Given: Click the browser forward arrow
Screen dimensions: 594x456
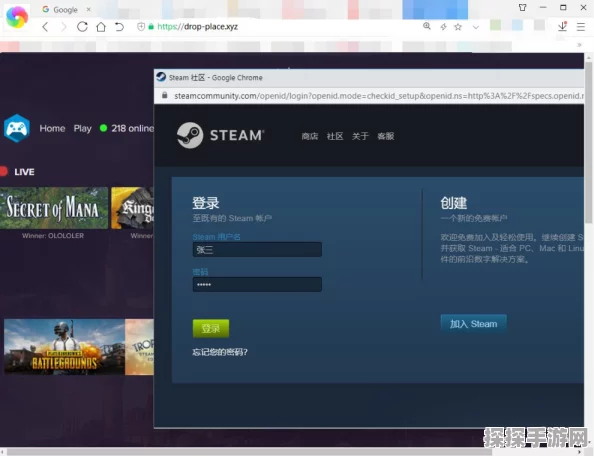Looking at the screenshot, I should (x=63, y=27).
